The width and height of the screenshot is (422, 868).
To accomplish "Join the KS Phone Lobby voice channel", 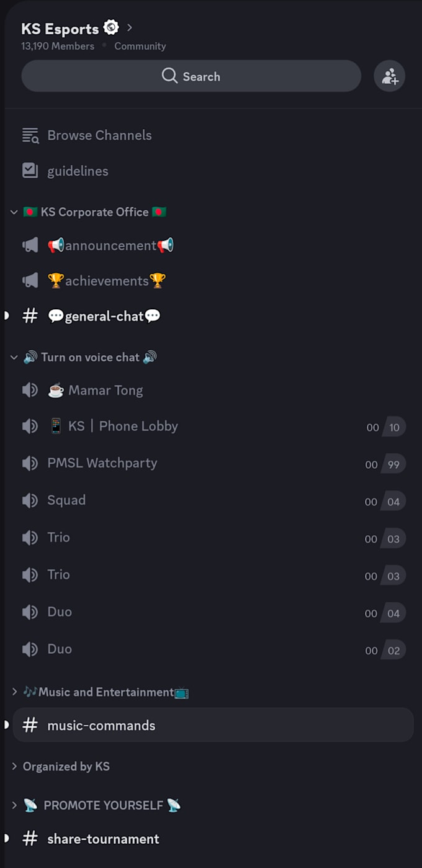I will coord(213,427).
